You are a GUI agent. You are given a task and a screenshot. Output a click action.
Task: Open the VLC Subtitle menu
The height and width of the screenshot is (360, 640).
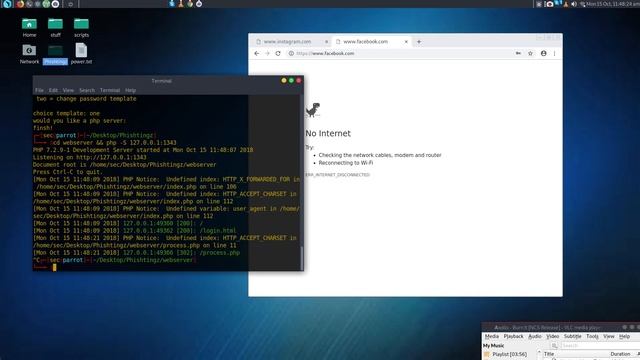[x=573, y=336]
